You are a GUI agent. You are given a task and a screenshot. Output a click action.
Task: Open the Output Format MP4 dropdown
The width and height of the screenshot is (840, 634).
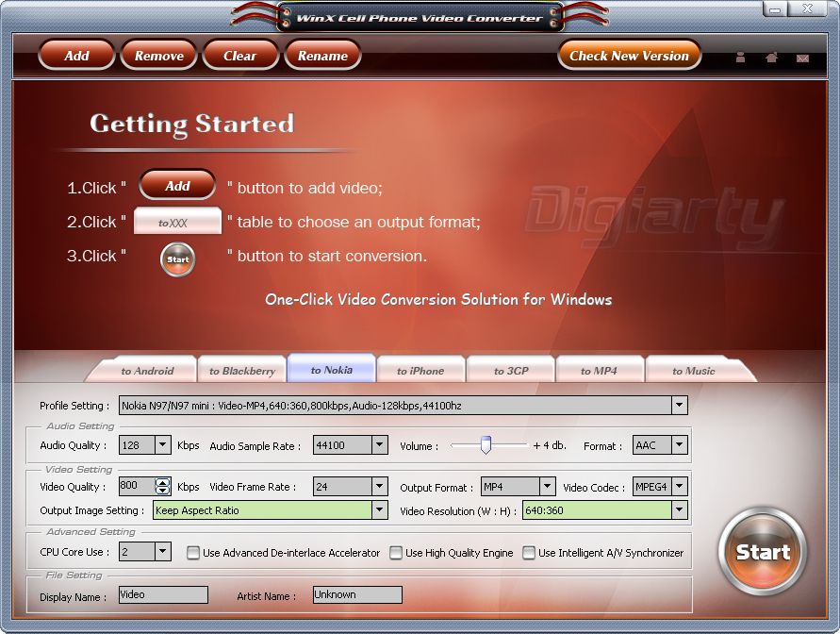coord(547,487)
